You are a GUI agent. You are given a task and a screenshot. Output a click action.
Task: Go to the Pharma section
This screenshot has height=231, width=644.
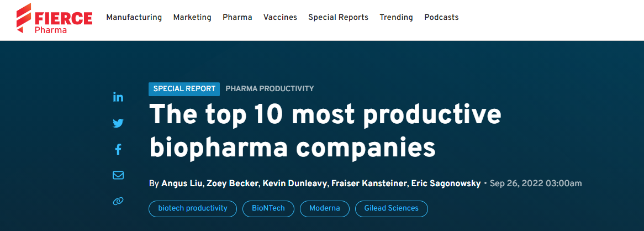(237, 17)
